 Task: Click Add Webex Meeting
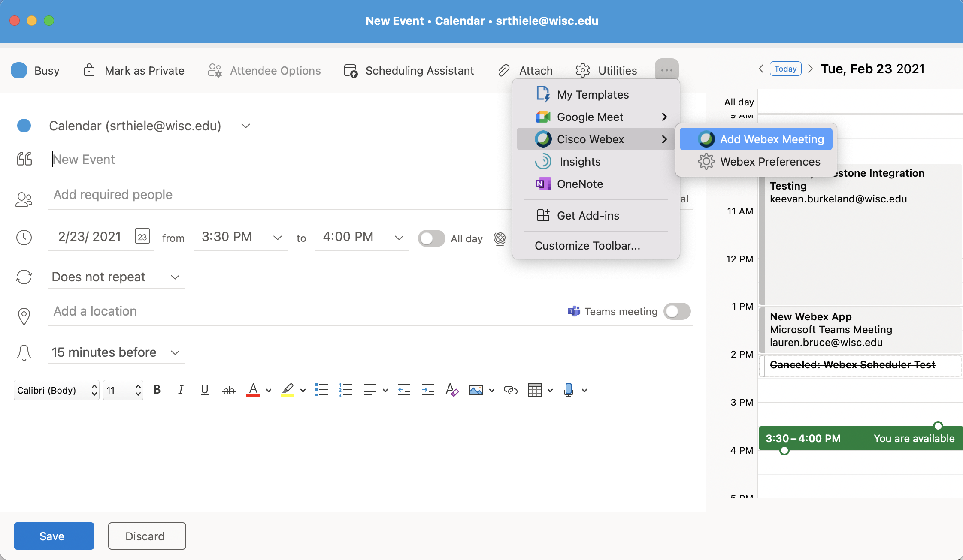[756, 139]
